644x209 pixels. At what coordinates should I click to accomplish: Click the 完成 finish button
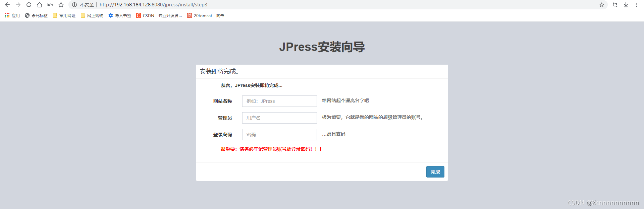[435, 172]
